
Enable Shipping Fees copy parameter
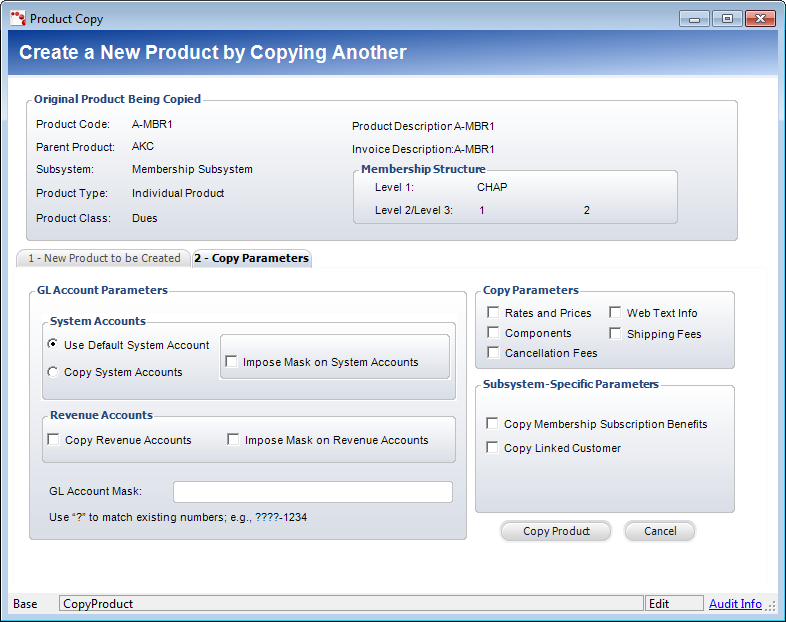coord(615,334)
